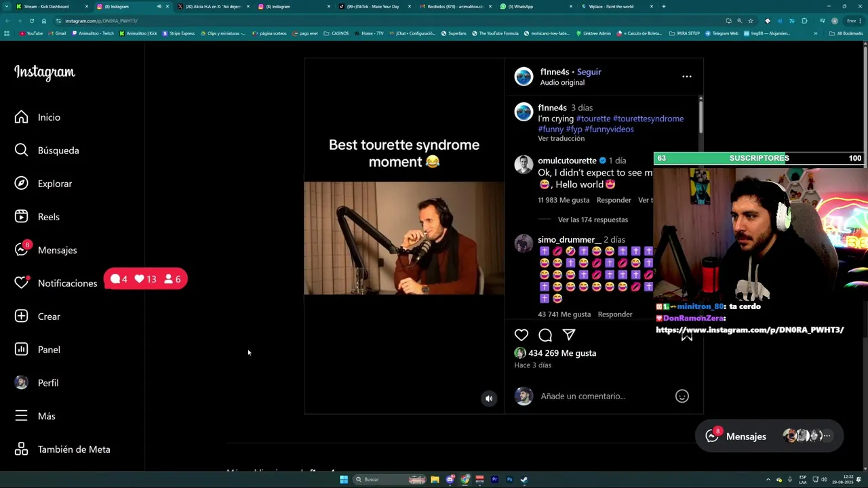Open the Gmail bookmark
Screen dimensions: 868x488
click(x=58, y=33)
